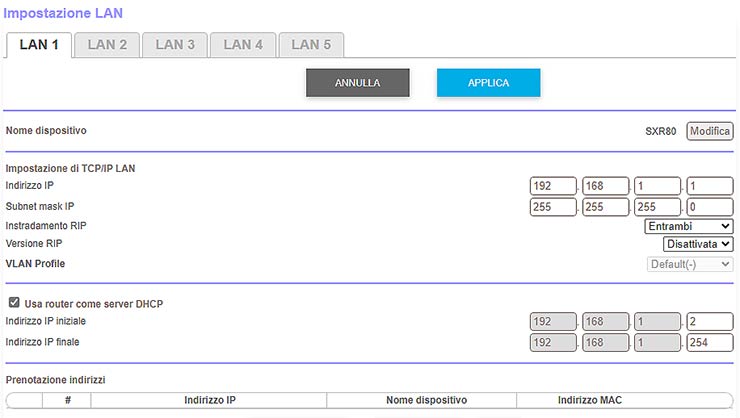Expand the Versione RIP dropdown

[698, 244]
